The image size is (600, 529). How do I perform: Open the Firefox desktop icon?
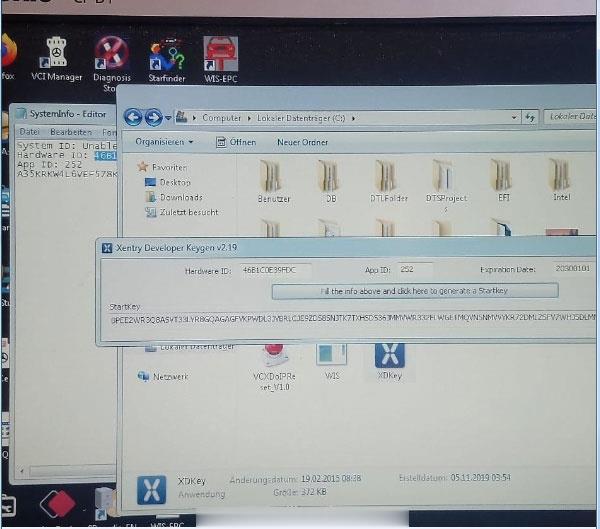(x=8, y=57)
